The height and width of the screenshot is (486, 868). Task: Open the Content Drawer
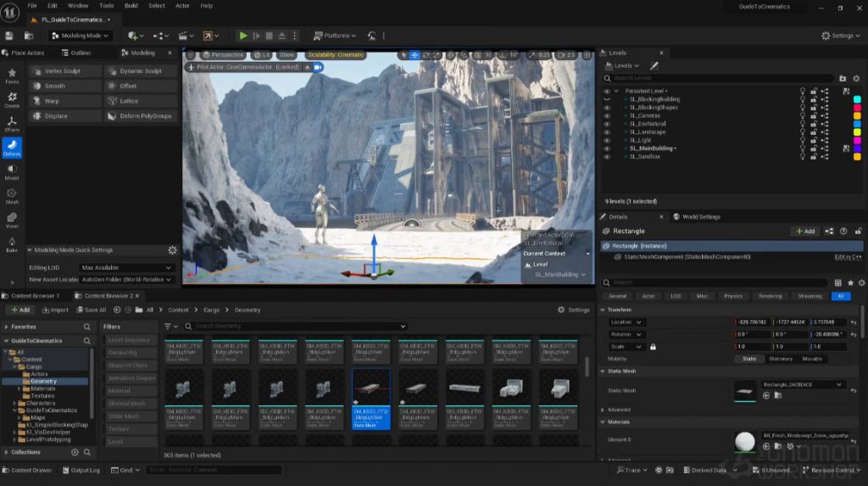[26, 470]
